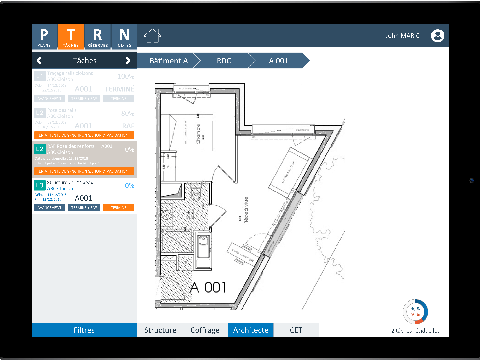The width and height of the screenshot is (480, 360).
Task: Open the circular progress donut chart
Action: pyautogui.click(x=416, y=312)
